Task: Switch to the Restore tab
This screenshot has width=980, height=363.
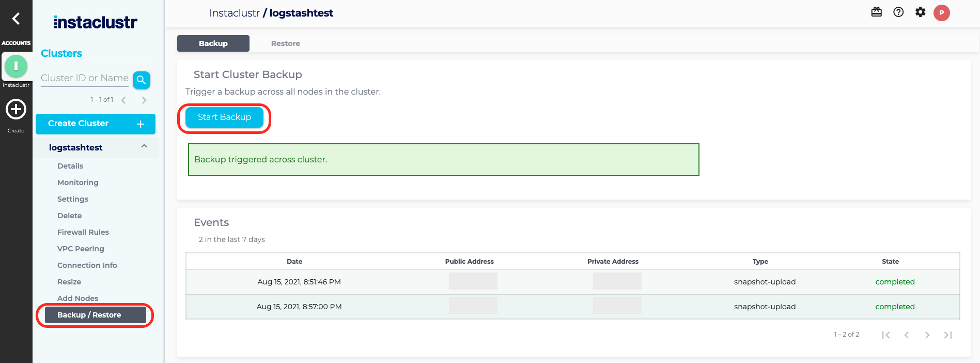Action: pos(285,43)
